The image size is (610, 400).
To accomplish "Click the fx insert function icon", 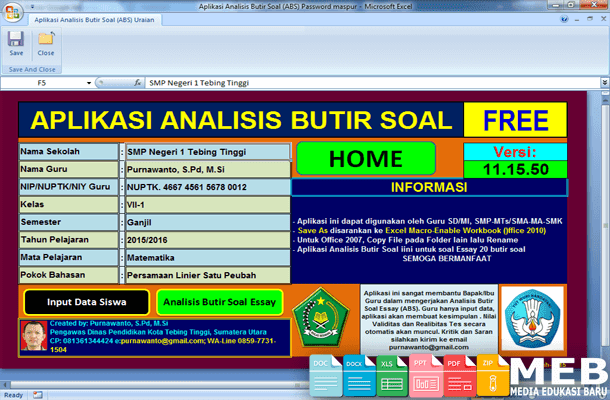I will pyautogui.click(x=138, y=83).
